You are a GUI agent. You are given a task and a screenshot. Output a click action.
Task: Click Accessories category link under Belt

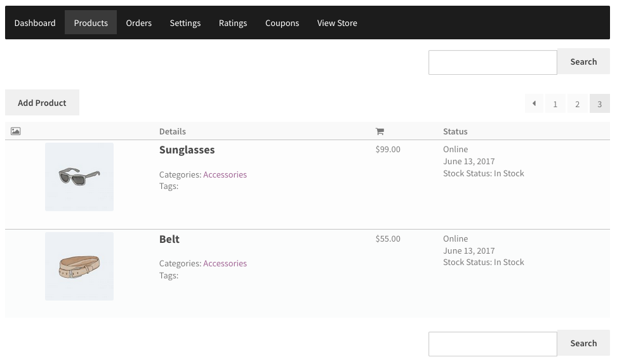[225, 264]
